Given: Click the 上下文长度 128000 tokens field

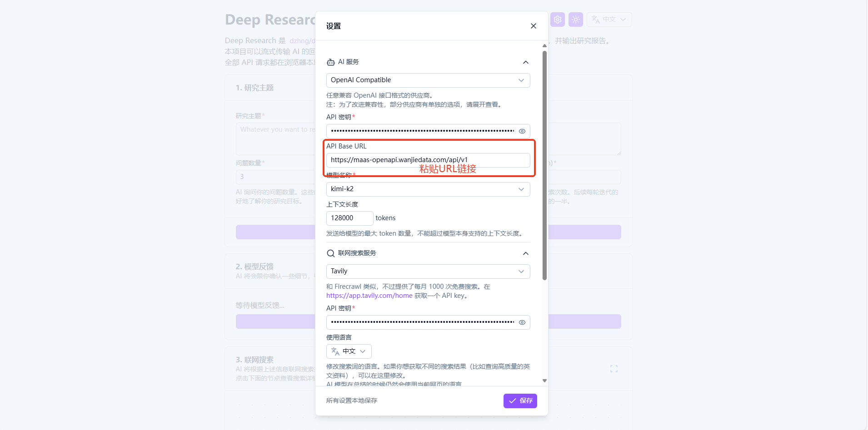Looking at the screenshot, I should click(349, 218).
